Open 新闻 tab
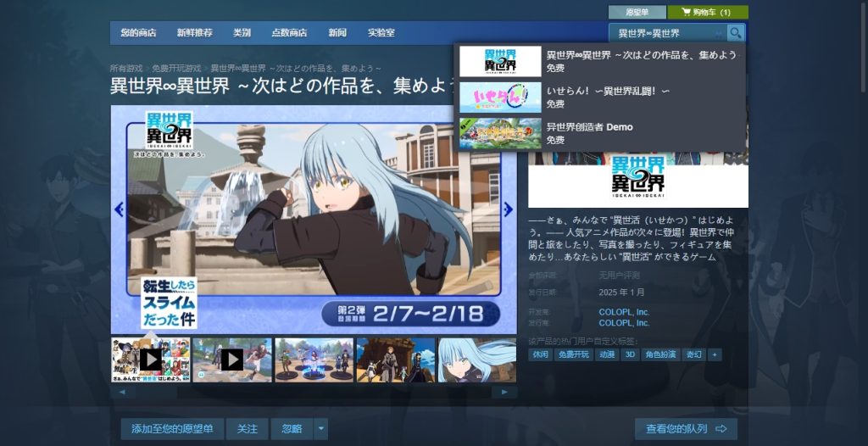Image resolution: width=868 pixels, height=446 pixels. 337,33
